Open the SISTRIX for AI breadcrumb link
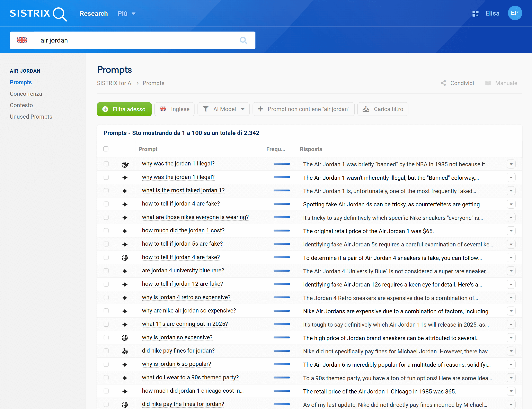532x409 pixels. click(x=115, y=83)
